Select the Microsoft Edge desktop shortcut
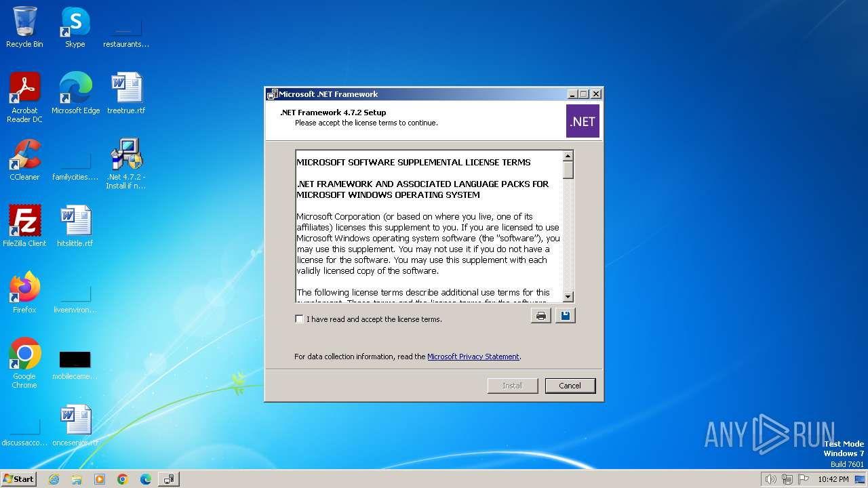Screen dimensions: 868x488 pyautogui.click(x=75, y=93)
